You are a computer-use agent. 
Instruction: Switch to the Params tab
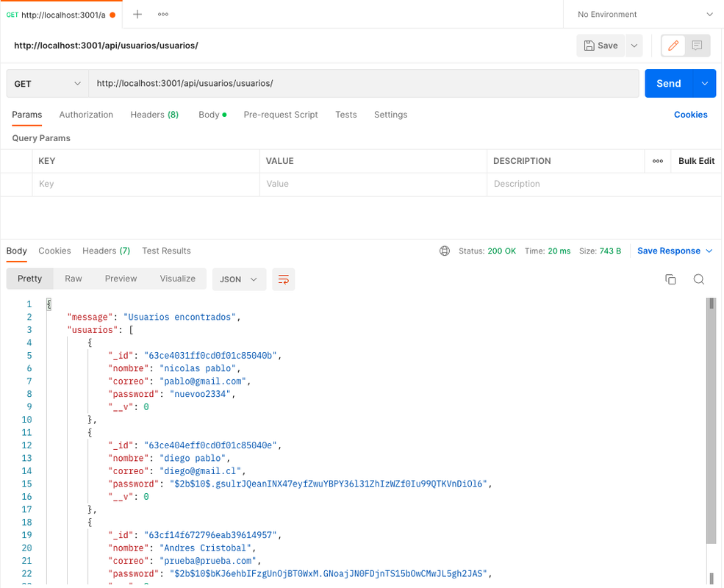click(x=26, y=115)
